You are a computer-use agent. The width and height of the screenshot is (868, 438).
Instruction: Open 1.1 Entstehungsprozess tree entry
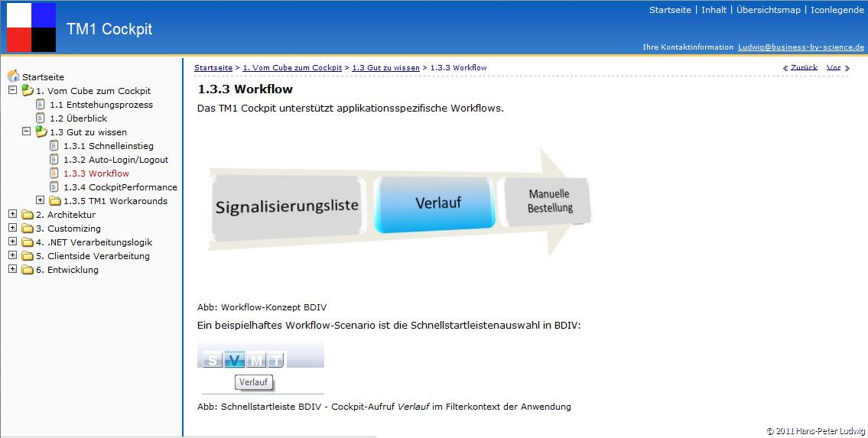click(101, 105)
